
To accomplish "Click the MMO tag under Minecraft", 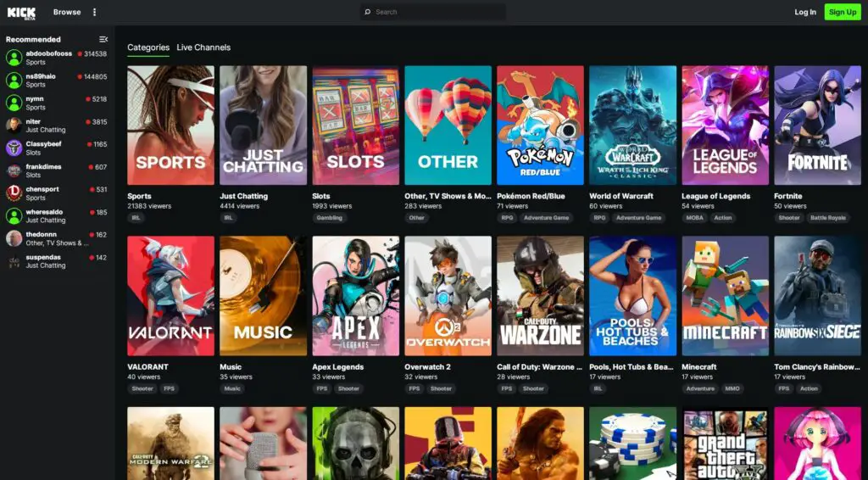I will click(x=732, y=388).
